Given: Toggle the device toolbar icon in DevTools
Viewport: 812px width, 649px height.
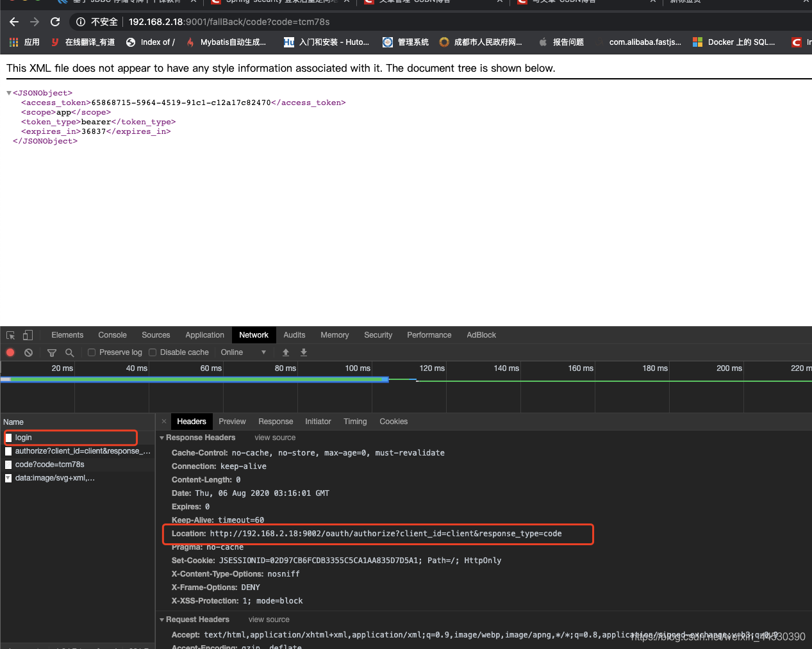Looking at the screenshot, I should (x=28, y=335).
